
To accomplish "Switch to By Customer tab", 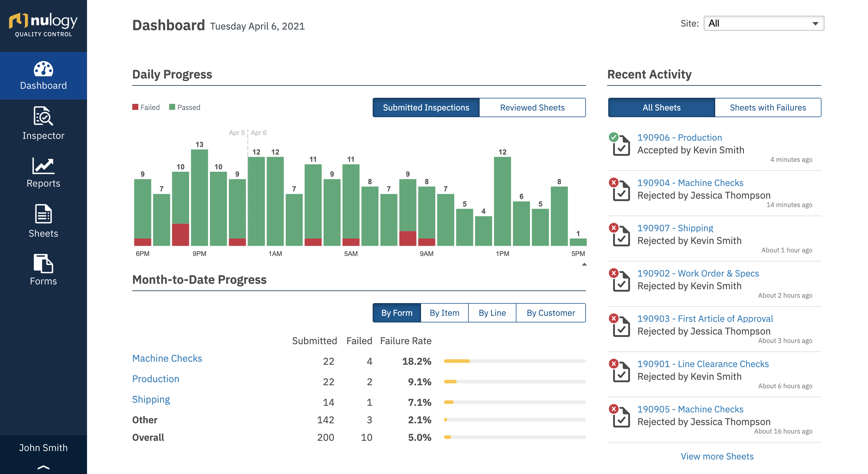I will [x=551, y=313].
